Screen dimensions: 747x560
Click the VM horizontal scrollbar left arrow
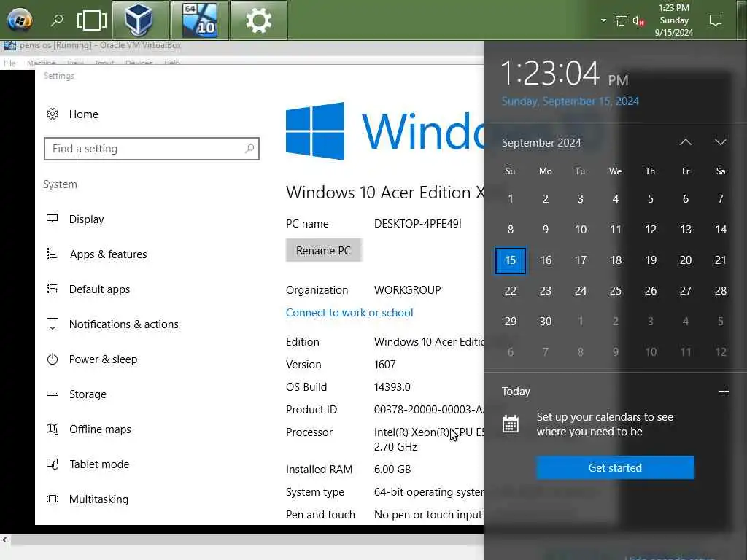[5, 540]
